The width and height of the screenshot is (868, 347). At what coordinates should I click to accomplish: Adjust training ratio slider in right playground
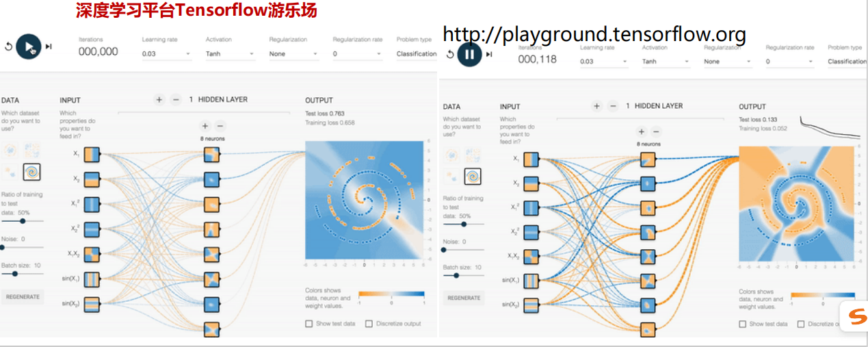463,224
